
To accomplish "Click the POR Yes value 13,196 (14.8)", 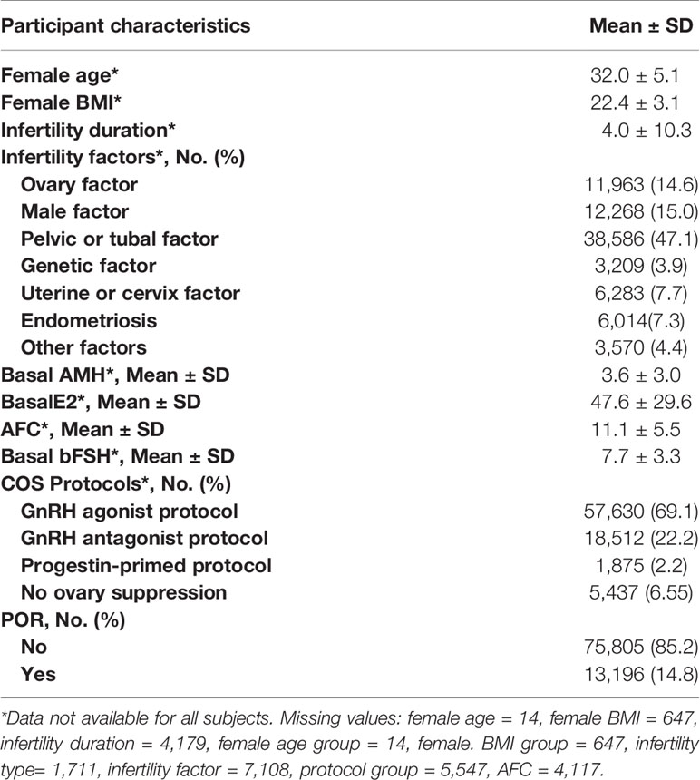I will tap(641, 675).
